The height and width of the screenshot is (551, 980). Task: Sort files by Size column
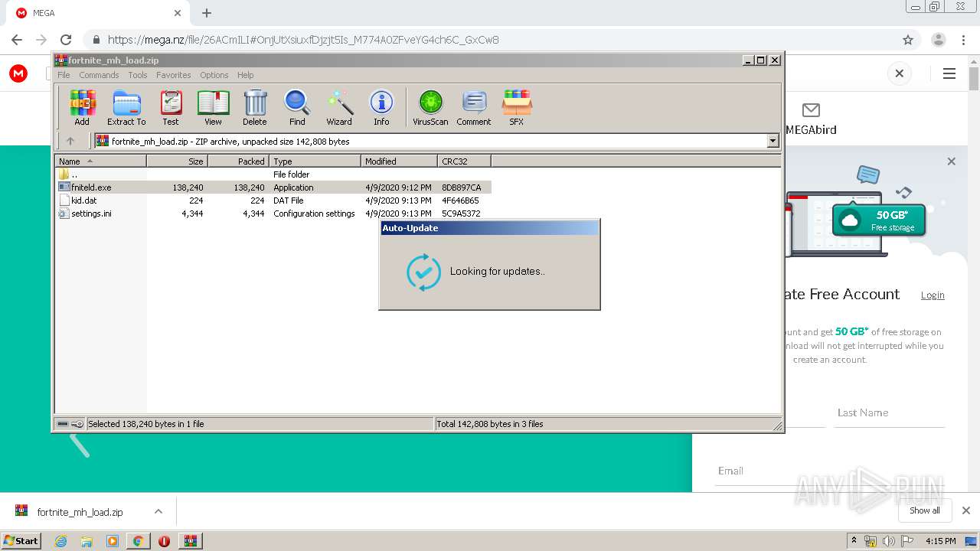click(177, 161)
